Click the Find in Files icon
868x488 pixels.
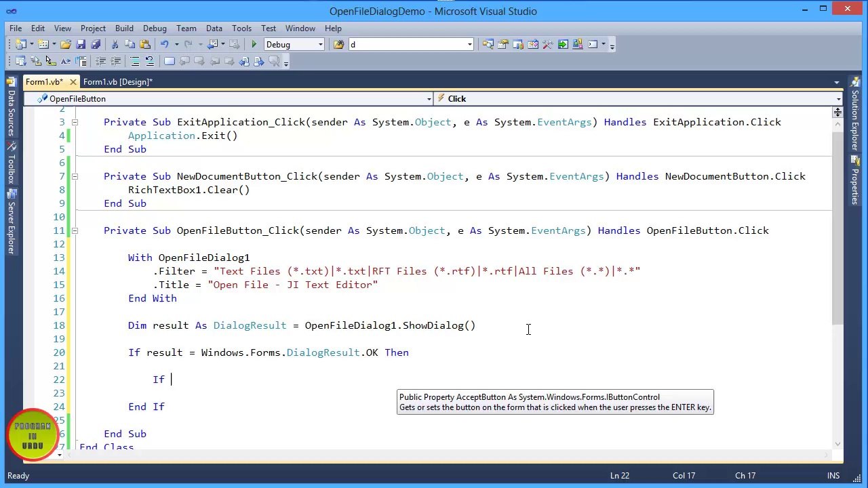point(338,45)
